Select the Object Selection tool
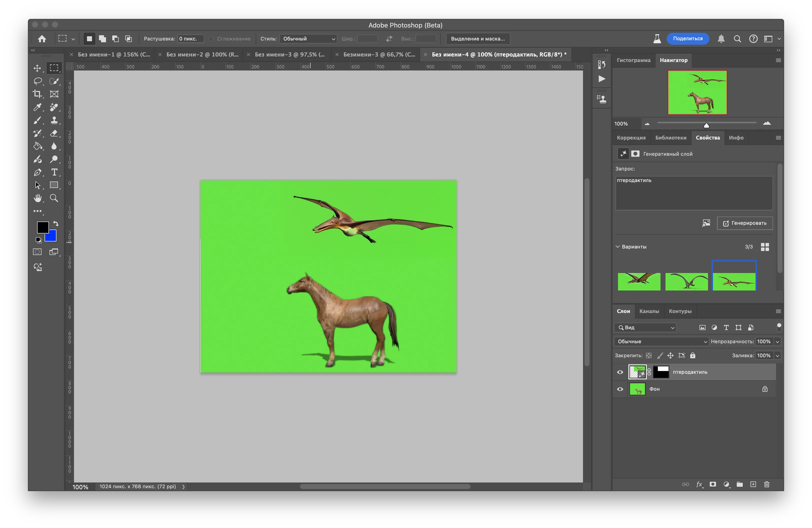This screenshot has width=812, height=528. [x=54, y=81]
